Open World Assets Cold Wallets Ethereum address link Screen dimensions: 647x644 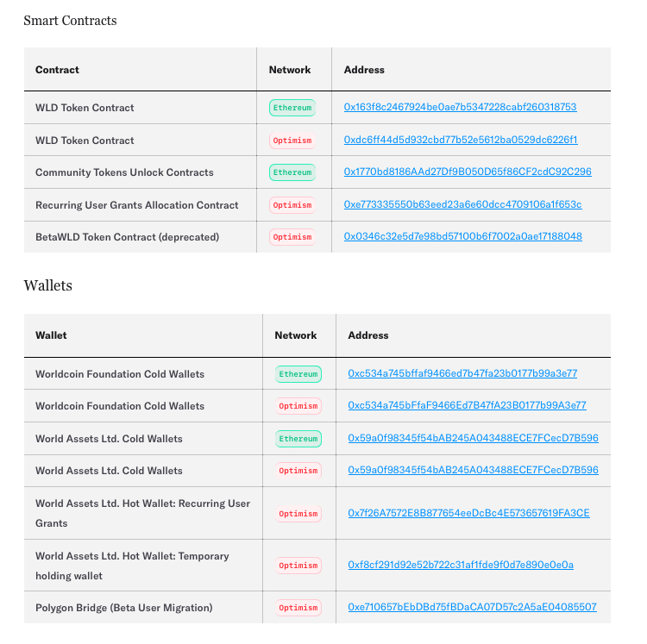pos(473,438)
